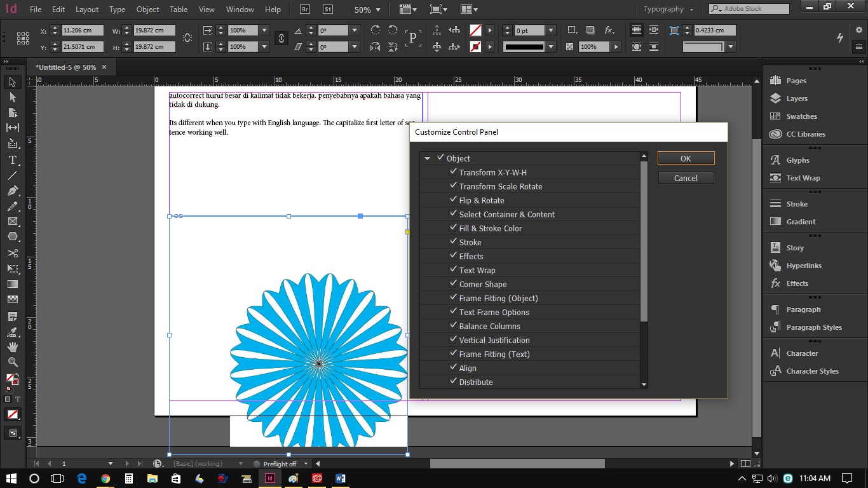Click the Bridge icon in menu bar
868x488 pixels.
pos(305,10)
